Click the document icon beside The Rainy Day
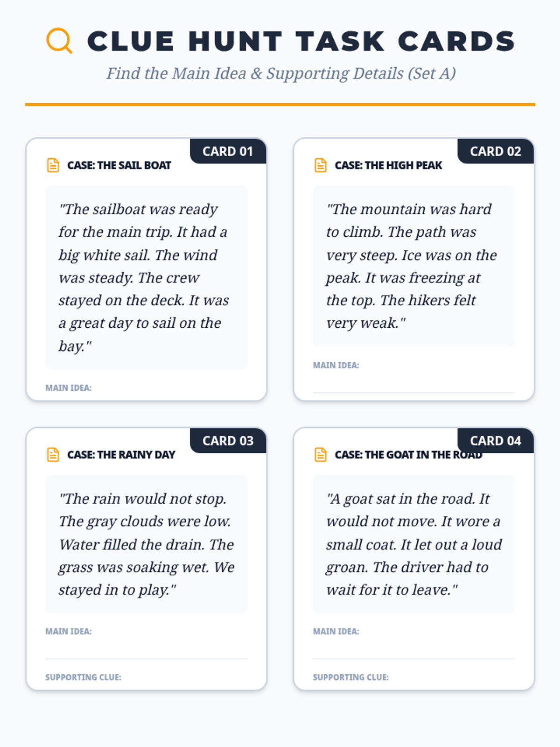 coord(53,455)
